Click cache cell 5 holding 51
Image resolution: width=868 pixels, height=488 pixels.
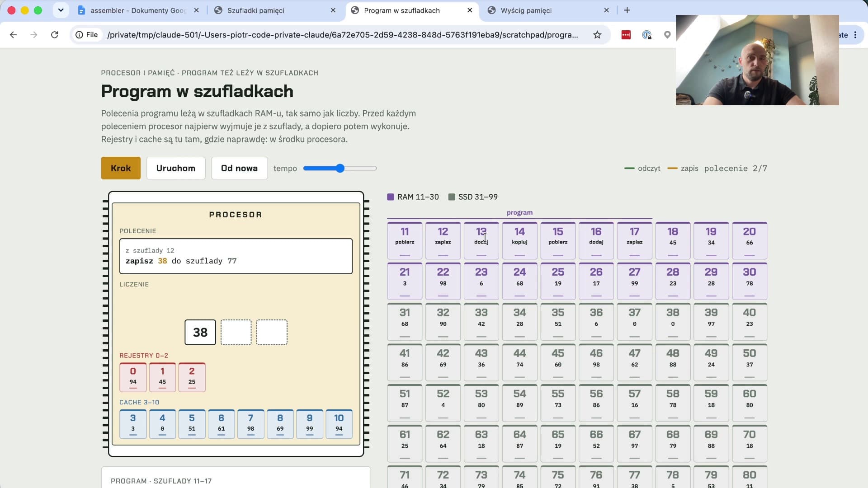(x=192, y=424)
